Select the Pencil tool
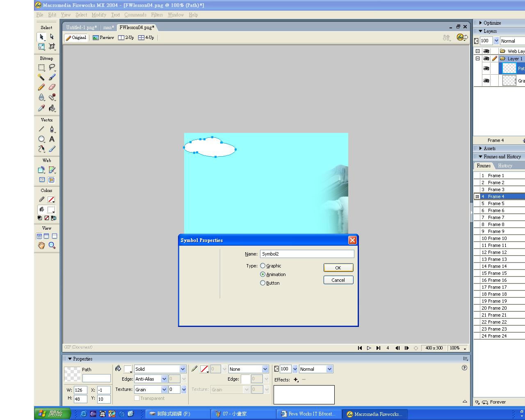 coord(41,87)
